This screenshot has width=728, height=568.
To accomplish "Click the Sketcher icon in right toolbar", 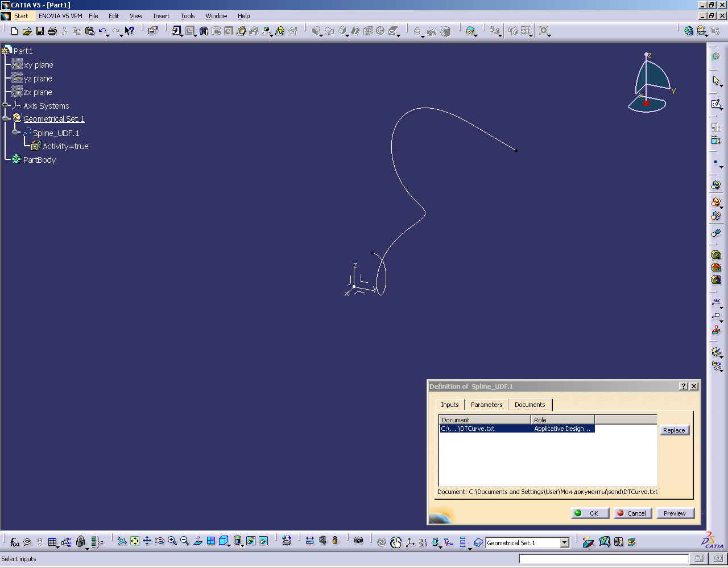I will 716,104.
